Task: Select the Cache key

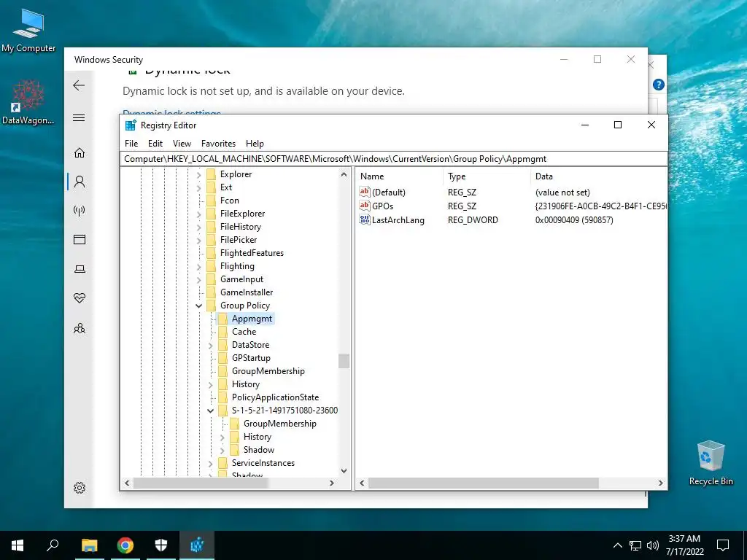Action: pyautogui.click(x=244, y=332)
